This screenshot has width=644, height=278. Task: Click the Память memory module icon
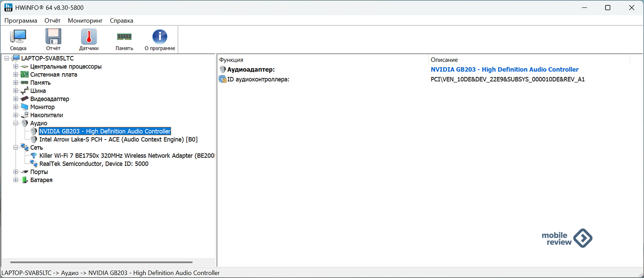124,37
